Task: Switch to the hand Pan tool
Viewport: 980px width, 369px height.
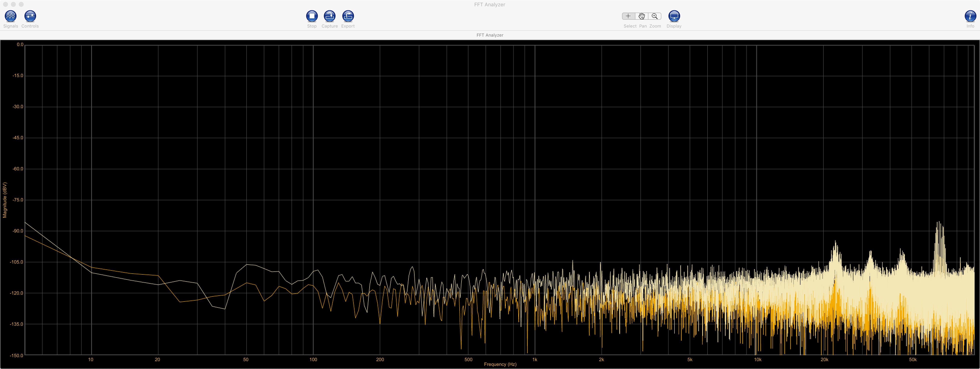Action: click(642, 16)
